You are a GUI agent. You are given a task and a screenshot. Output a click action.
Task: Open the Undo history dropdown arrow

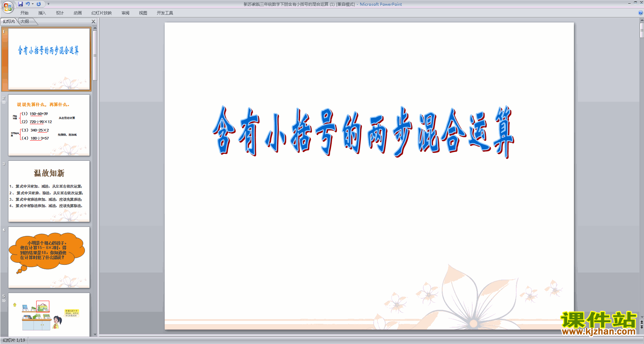click(x=33, y=4)
